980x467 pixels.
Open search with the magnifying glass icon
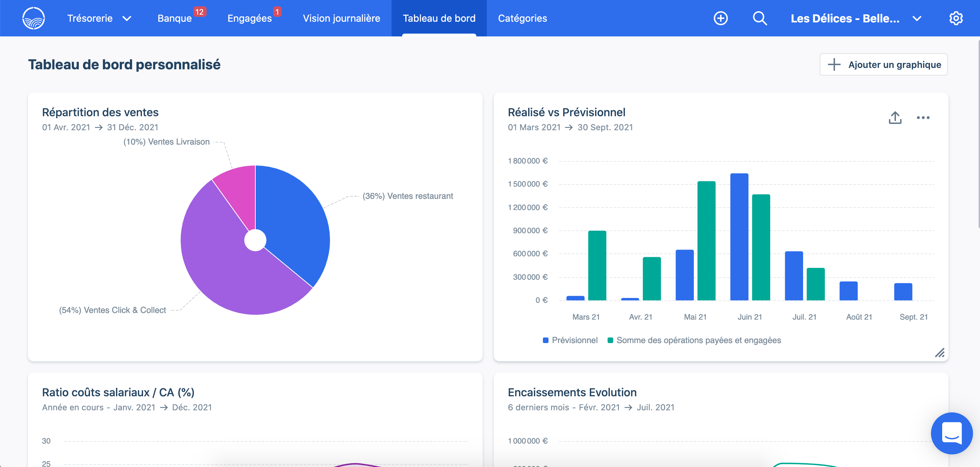pyautogui.click(x=759, y=18)
